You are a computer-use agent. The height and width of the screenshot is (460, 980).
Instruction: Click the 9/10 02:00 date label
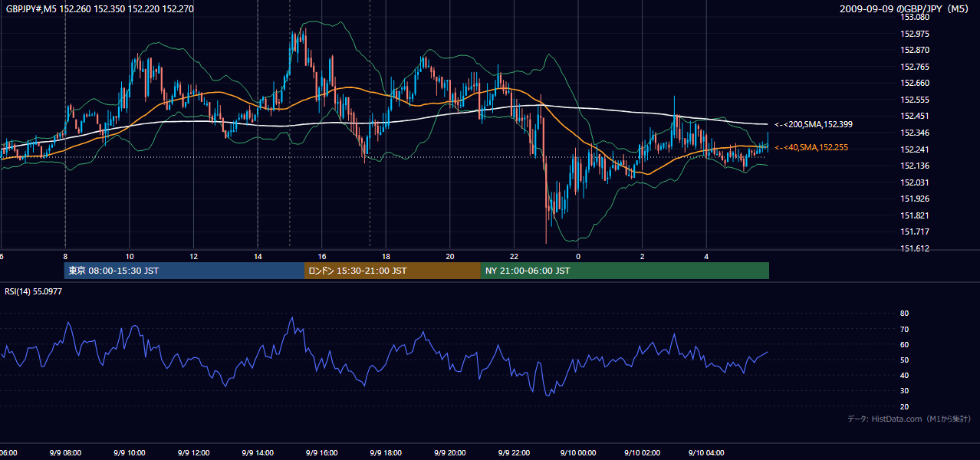(x=643, y=452)
